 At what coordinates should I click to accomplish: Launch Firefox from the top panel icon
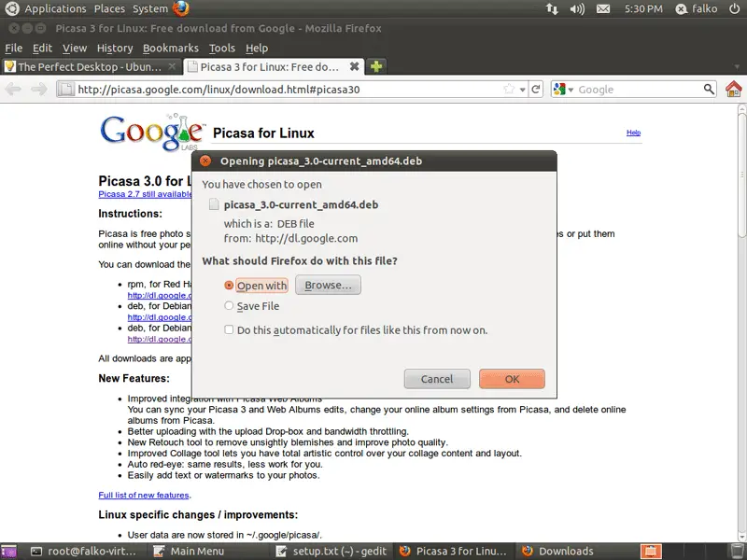point(180,8)
